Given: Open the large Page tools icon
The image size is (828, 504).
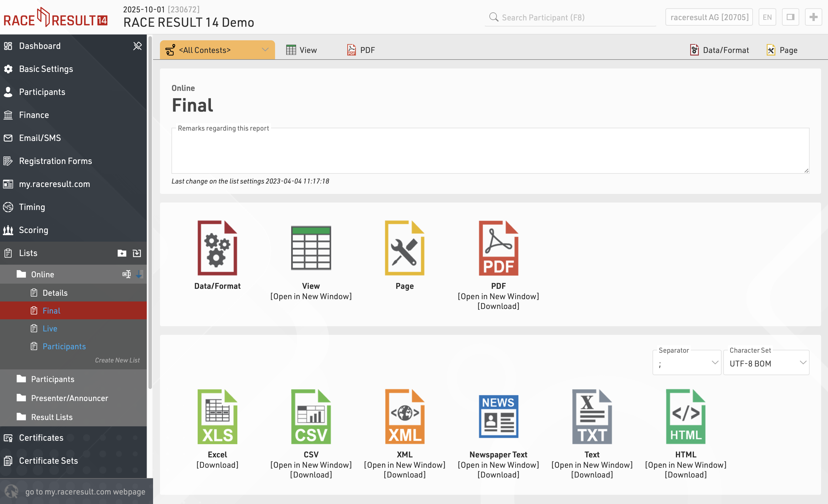Looking at the screenshot, I should 404,248.
